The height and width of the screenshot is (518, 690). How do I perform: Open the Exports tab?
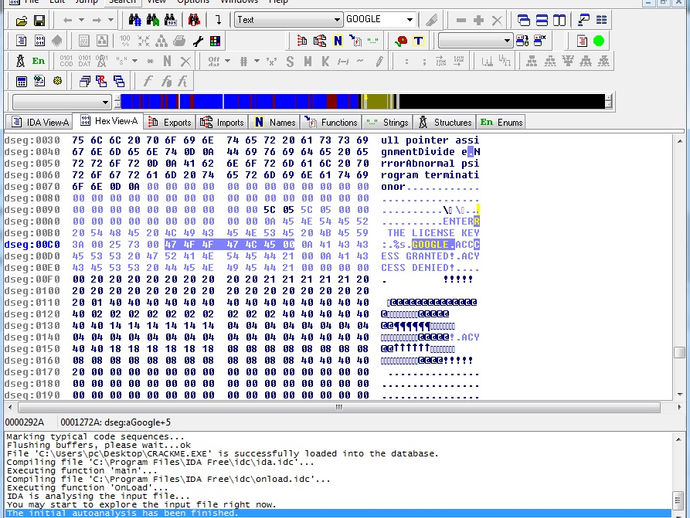pos(170,122)
